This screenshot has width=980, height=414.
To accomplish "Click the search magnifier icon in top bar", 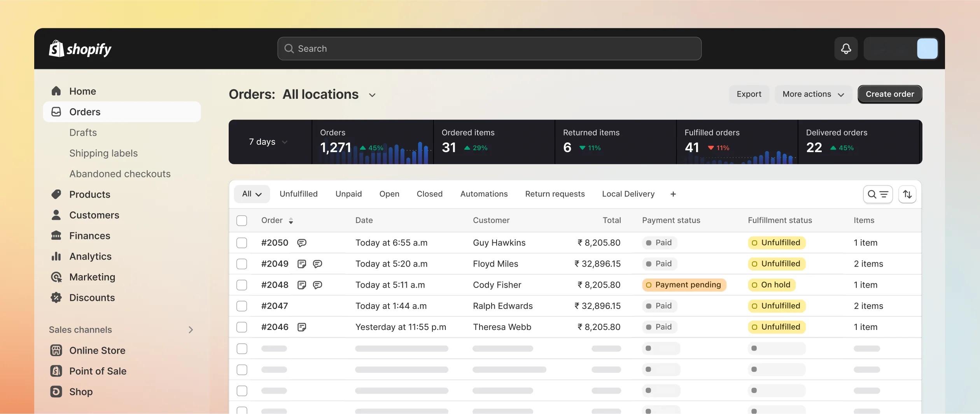I will point(289,49).
